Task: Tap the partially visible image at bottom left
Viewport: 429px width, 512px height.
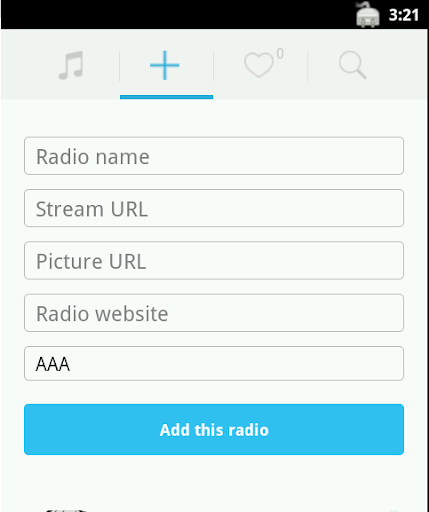Action: pyautogui.click(x=66, y=510)
